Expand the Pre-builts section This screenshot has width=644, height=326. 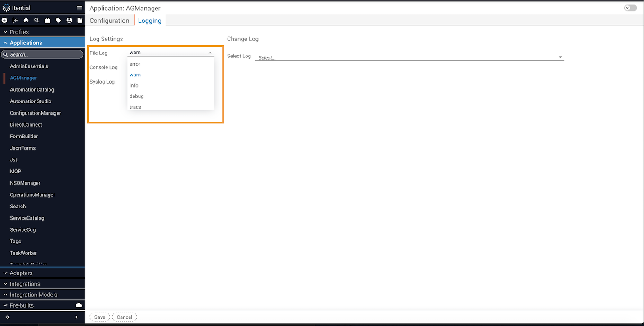(42, 305)
